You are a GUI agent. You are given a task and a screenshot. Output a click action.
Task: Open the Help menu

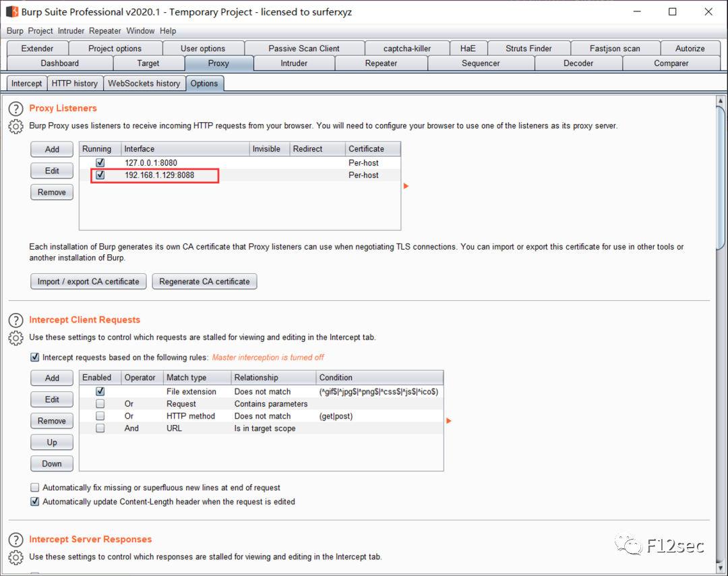pos(168,30)
